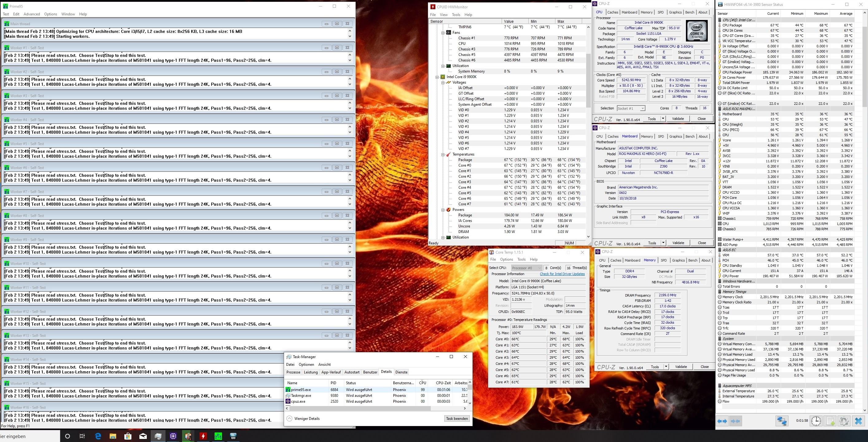
Task: Switch to Task Manager taskbar icon
Action: point(158,436)
